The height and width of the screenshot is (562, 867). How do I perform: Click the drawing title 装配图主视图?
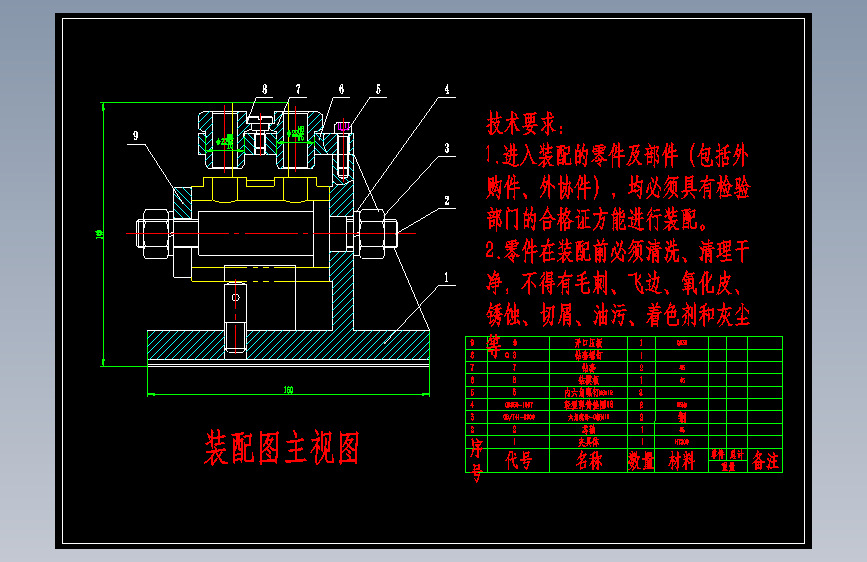pyautogui.click(x=283, y=447)
